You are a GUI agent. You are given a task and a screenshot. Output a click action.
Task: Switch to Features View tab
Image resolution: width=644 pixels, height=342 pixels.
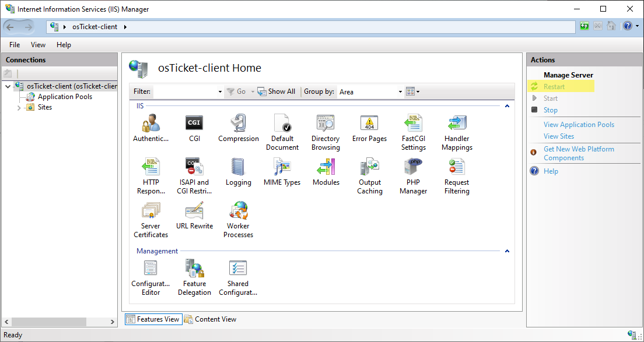click(x=153, y=319)
